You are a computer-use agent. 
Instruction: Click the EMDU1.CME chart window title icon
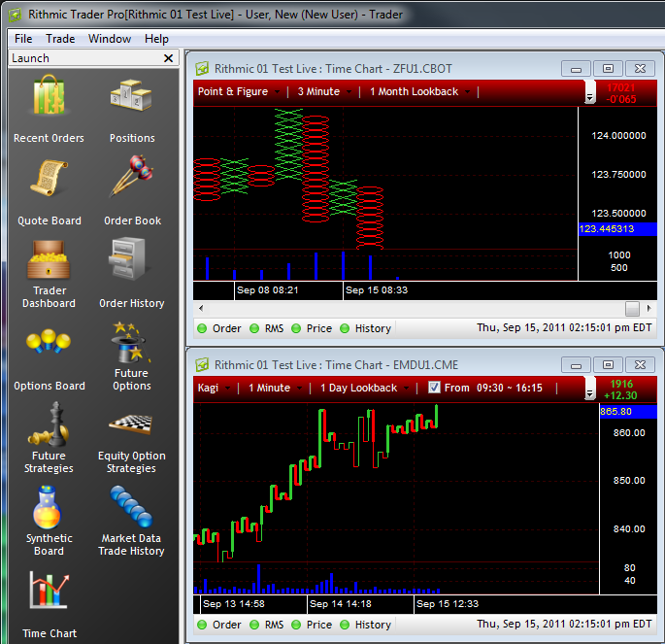pyautogui.click(x=202, y=365)
